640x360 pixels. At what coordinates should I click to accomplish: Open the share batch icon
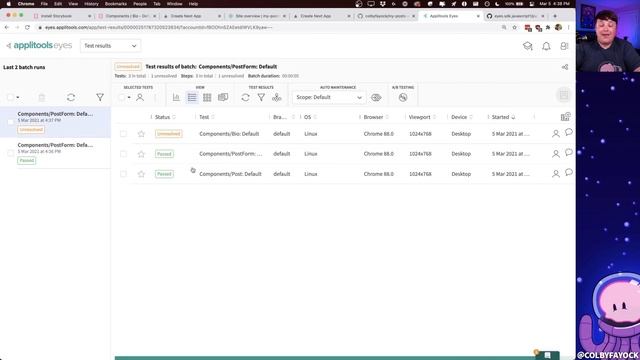[x=565, y=67]
